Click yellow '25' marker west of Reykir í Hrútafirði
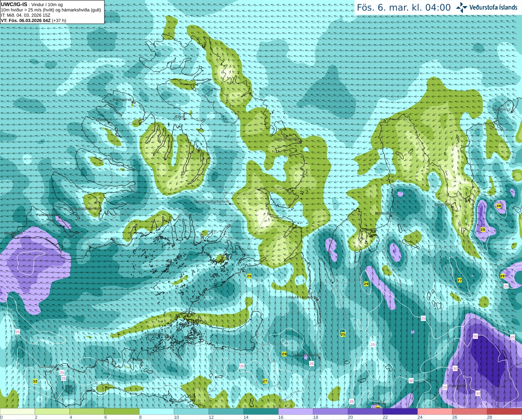The width and height of the screenshot is (522, 420). (x=249, y=276)
